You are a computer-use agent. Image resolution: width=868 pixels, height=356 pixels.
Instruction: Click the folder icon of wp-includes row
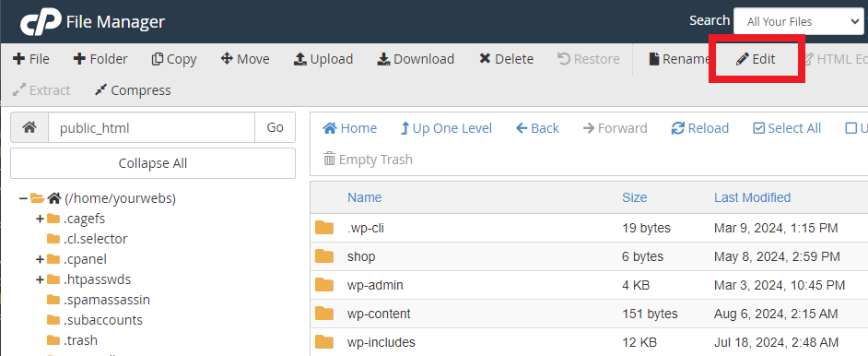(x=324, y=342)
